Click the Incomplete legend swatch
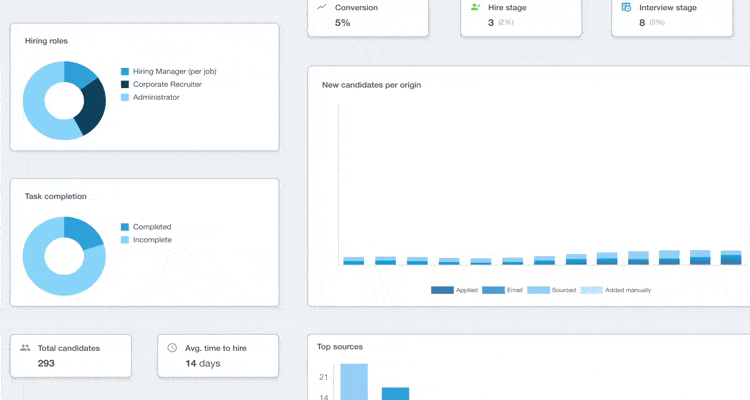The image size is (750, 400). [125, 240]
